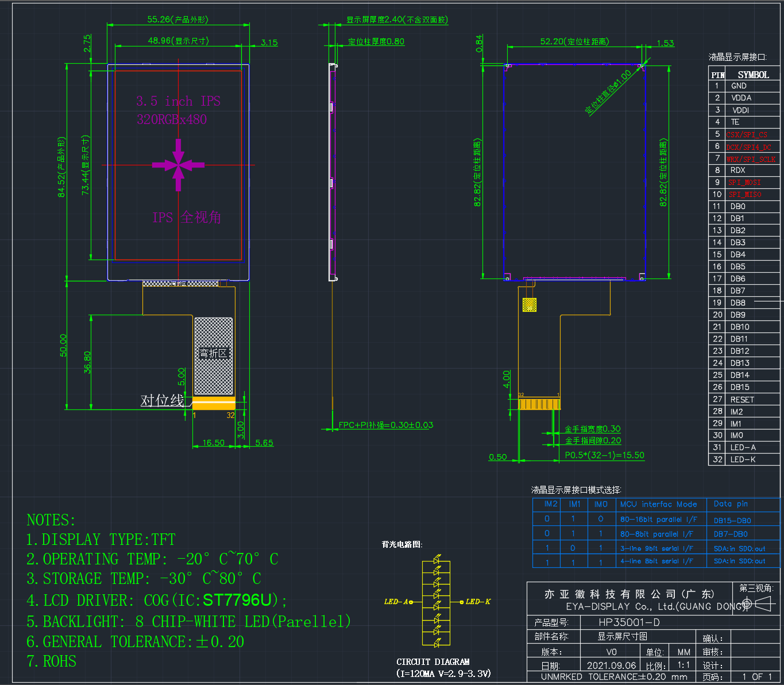Click the DB15-DB0 data pin cell
Image resolution: width=784 pixels, height=685 pixels.
732,520
